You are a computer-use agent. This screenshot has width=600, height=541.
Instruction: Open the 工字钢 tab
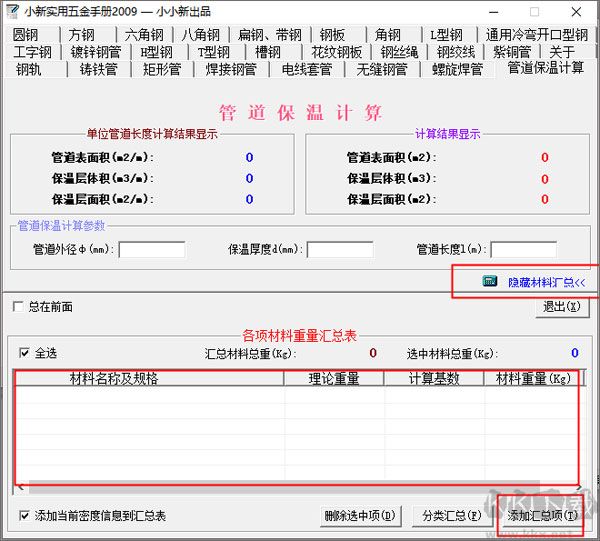click(x=32, y=52)
